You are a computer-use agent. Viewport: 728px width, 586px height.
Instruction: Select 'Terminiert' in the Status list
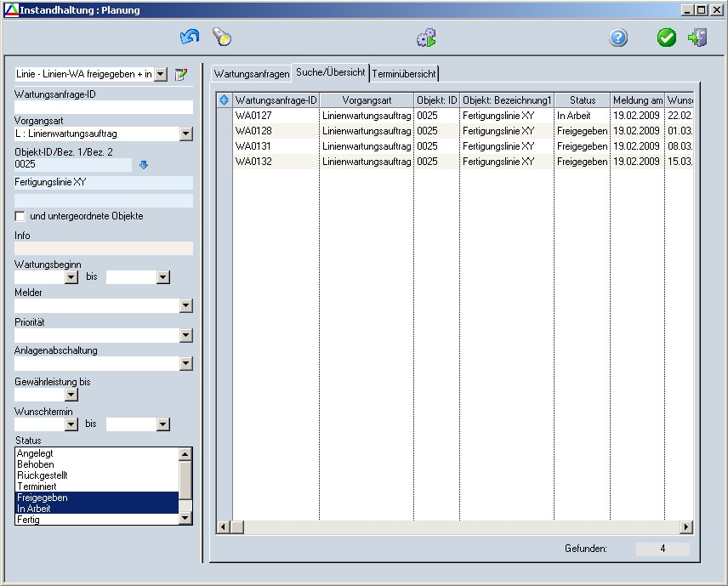pyautogui.click(x=37, y=486)
